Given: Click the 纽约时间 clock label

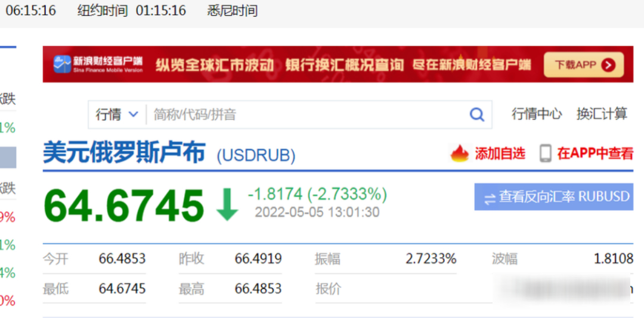Looking at the screenshot, I should tap(103, 11).
